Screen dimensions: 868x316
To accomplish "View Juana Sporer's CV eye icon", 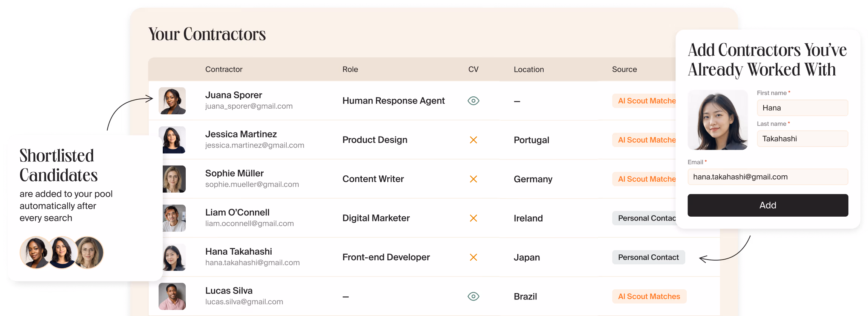I will click(x=473, y=101).
